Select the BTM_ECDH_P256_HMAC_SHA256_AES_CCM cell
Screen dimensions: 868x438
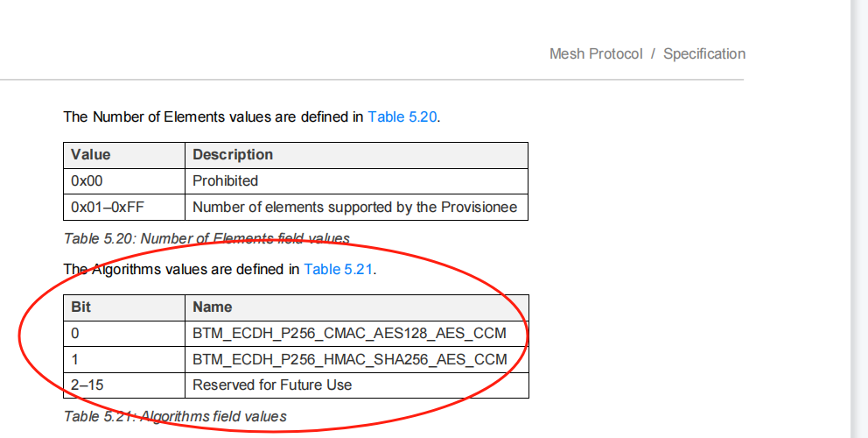pyautogui.click(x=356, y=360)
